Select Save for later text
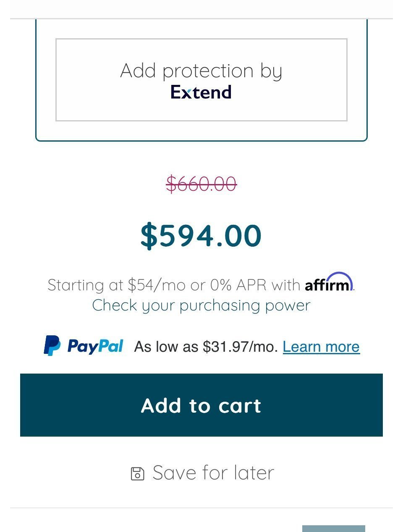 point(213,473)
